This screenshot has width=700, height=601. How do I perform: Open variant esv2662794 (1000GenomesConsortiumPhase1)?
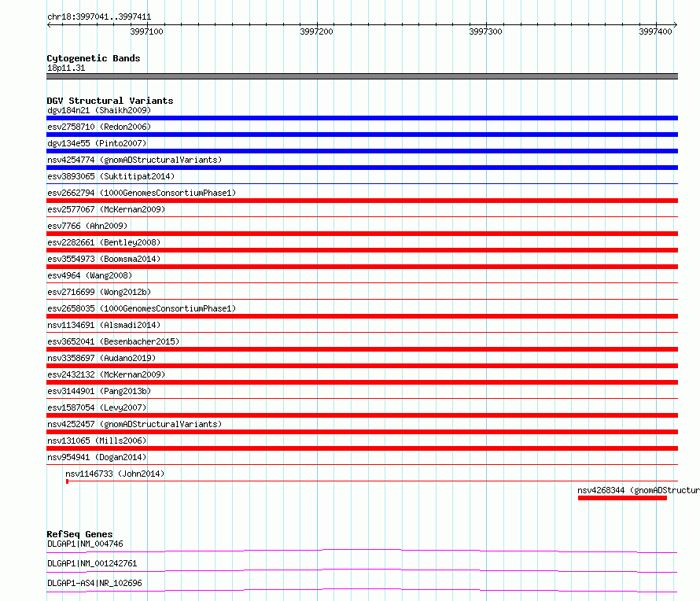click(x=142, y=193)
